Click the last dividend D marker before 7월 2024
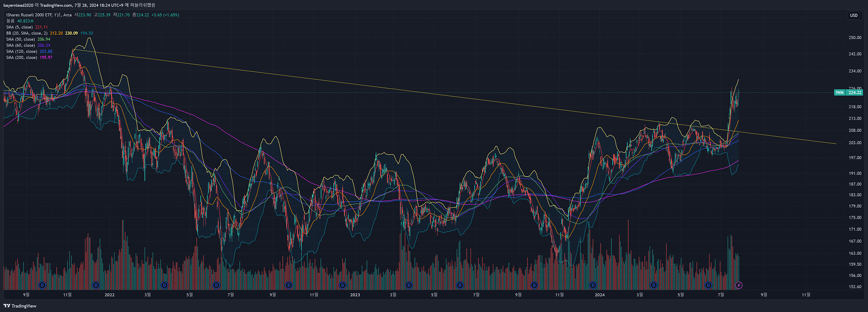Screen dimensions: 868x312 (708, 285)
